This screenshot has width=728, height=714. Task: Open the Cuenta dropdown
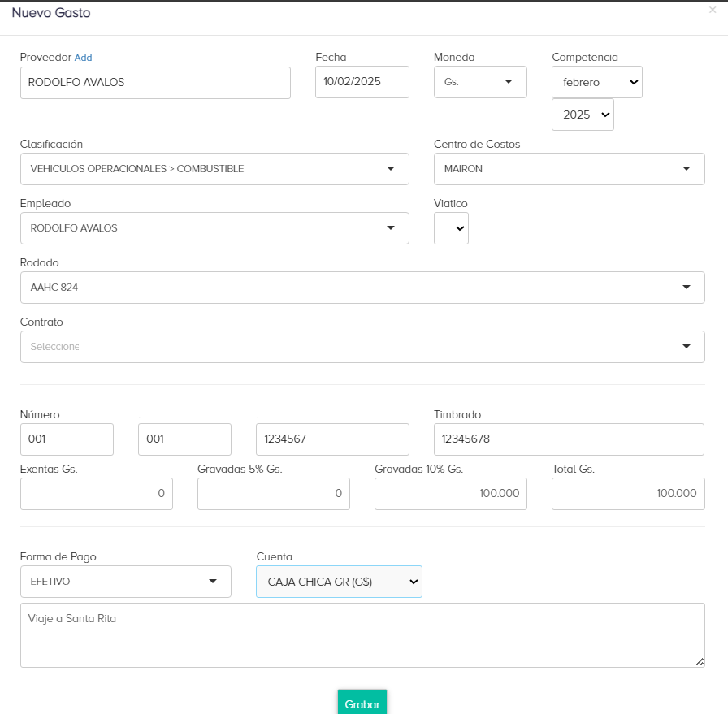339,582
